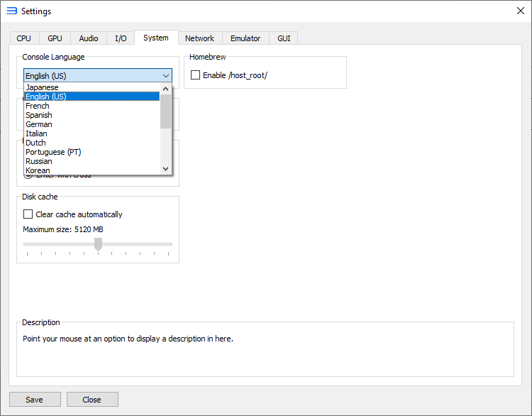This screenshot has height=416, width=532.
Task: Open the I/O tab
Action: click(x=121, y=38)
